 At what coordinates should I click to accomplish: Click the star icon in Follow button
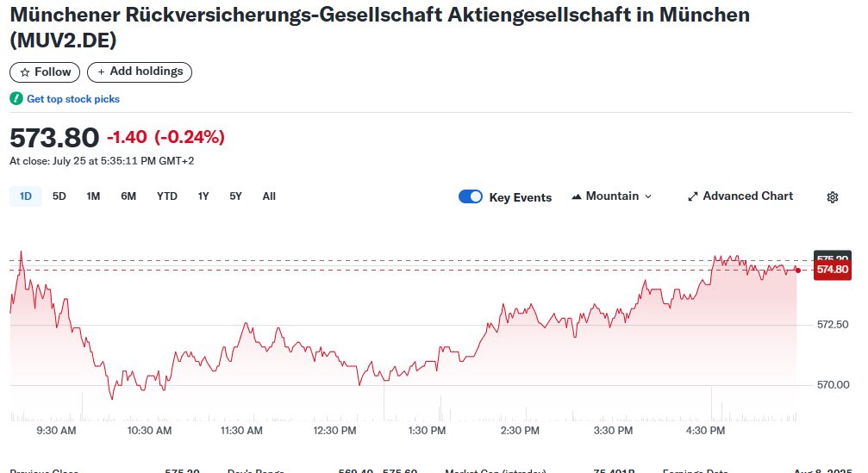pos(24,72)
